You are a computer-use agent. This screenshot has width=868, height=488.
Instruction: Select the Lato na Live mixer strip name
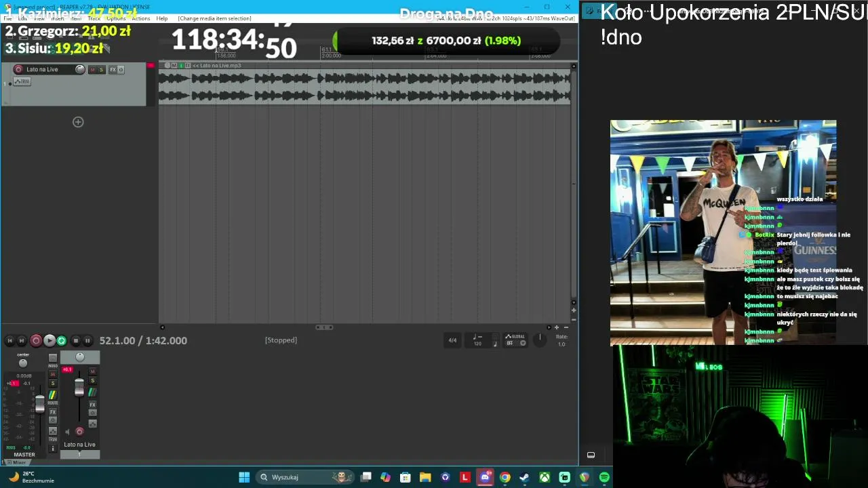click(79, 445)
